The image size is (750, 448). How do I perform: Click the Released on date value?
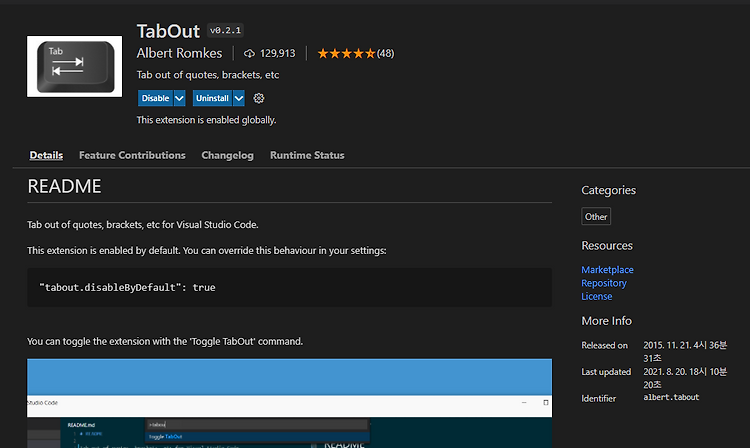coord(685,351)
